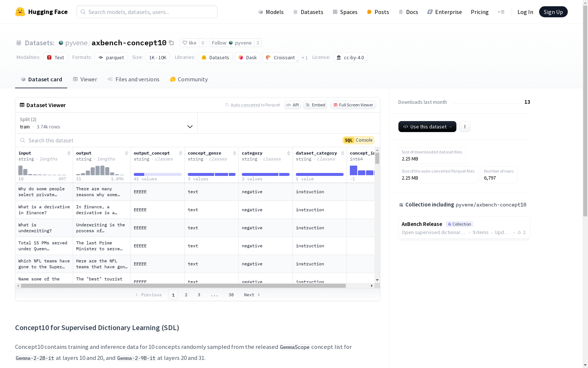
Task: Sort the output column using its sort icon
Action: [126, 153]
